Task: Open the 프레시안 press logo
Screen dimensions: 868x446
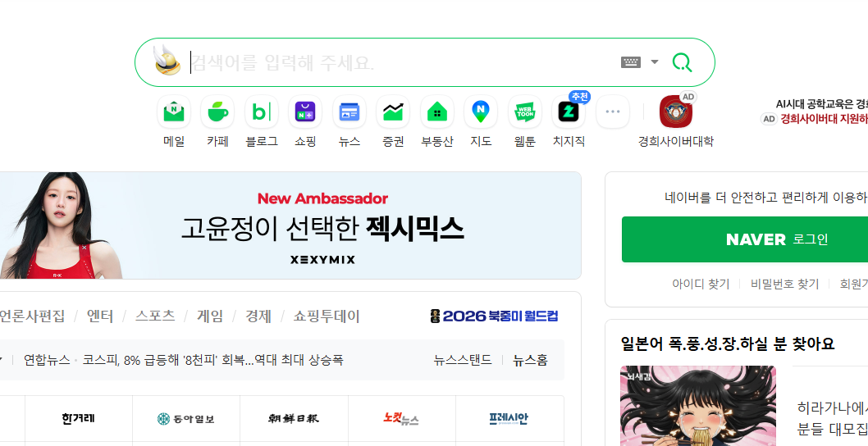Action: point(509,418)
